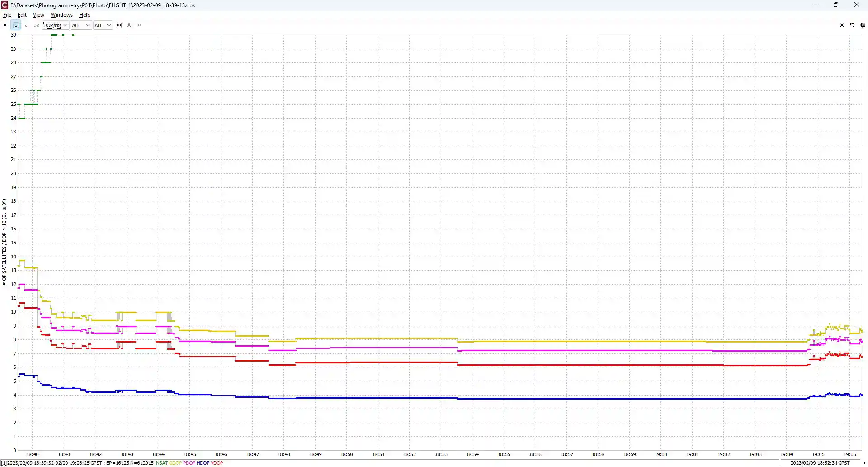Image resolution: width=868 pixels, height=467 pixels.
Task: Click the green NSAT legend label
Action: (x=161, y=463)
